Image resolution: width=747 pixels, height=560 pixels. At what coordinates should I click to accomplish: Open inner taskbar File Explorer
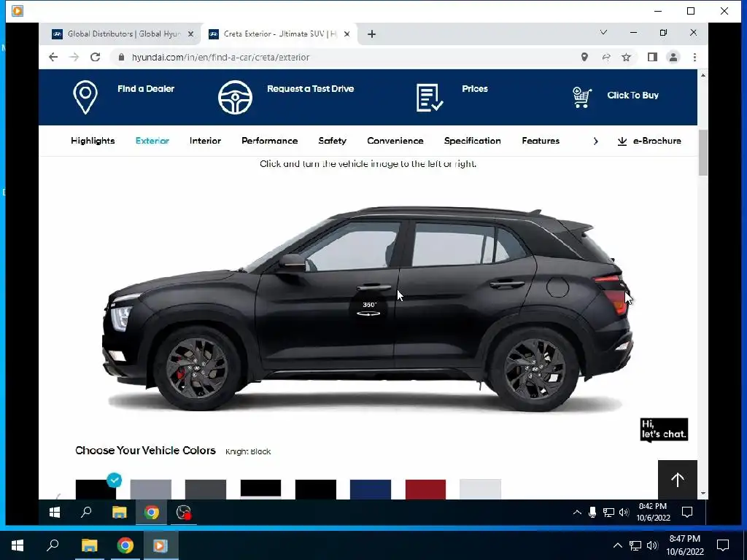(x=119, y=513)
